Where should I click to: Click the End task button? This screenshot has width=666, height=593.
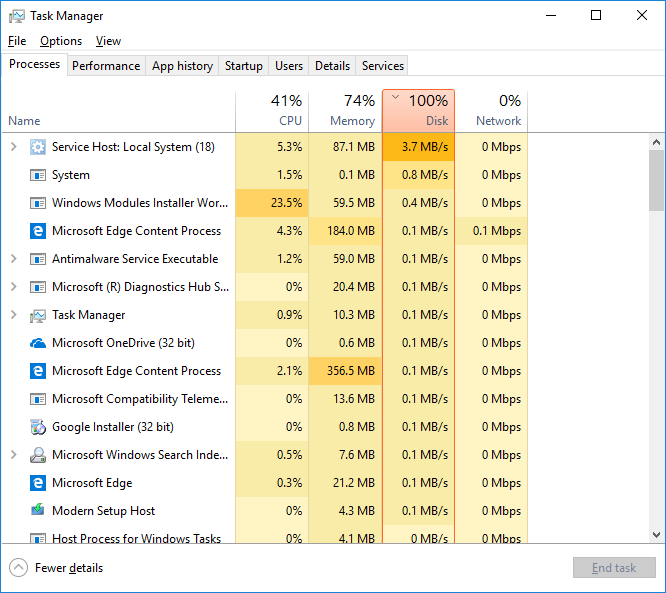[614, 568]
